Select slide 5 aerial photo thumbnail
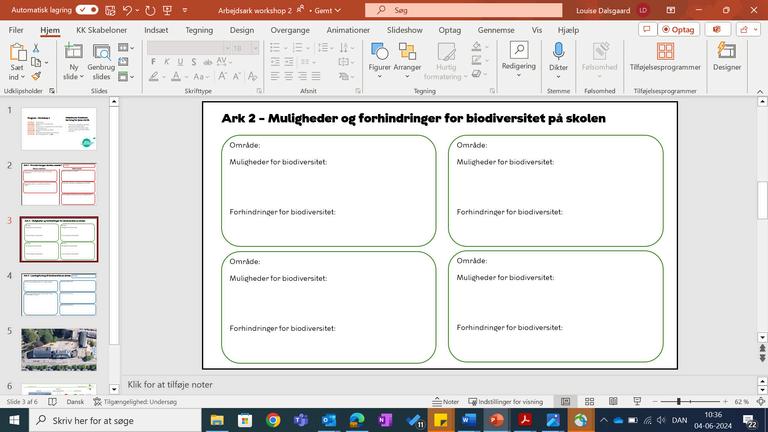The height and width of the screenshot is (432, 768). tap(59, 350)
